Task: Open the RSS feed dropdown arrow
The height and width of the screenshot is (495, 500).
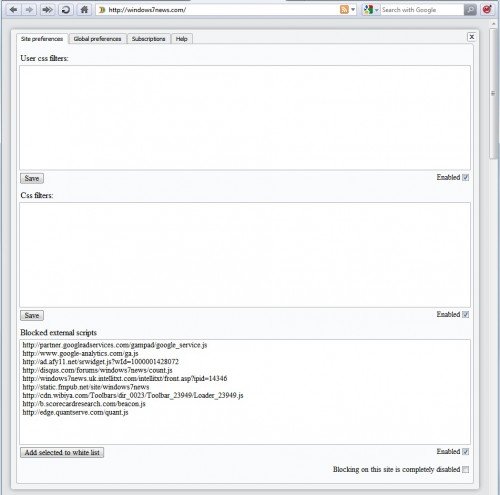Action: coord(353,10)
